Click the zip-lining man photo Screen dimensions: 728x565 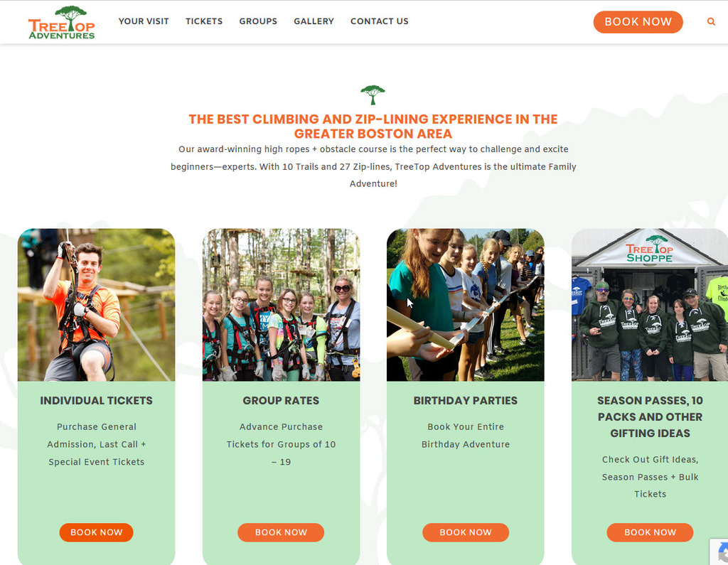tap(96, 305)
